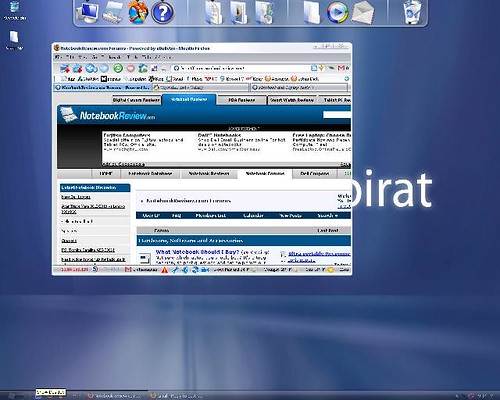
Task: Click the Home button in Firefox toolbar
Action: (143, 68)
